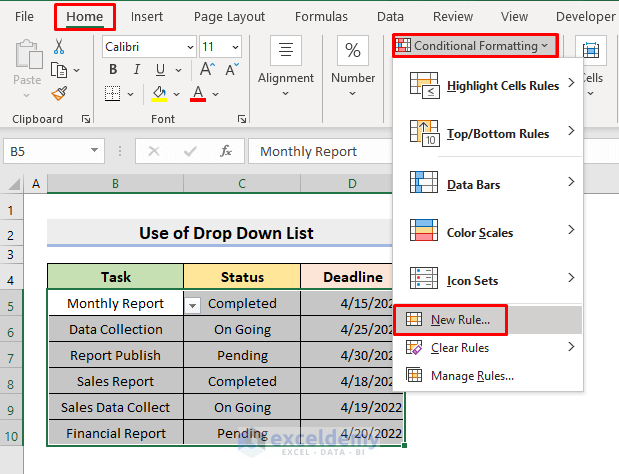Expand the Calibri font name dropdown
This screenshot has height=474, width=619.
coord(188,47)
